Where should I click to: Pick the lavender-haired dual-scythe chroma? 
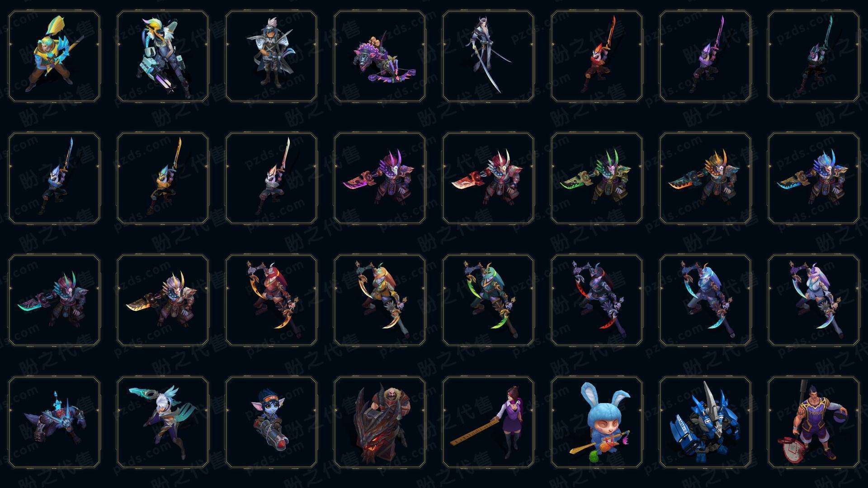(x=813, y=300)
